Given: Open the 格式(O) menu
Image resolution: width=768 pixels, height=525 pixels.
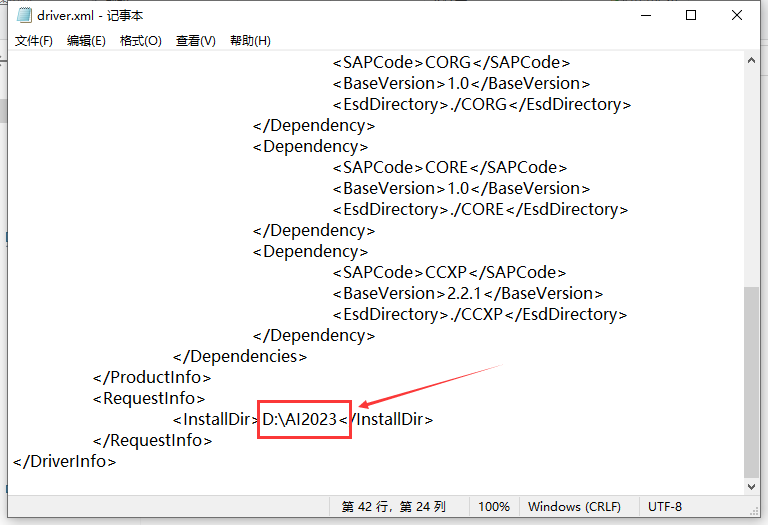Looking at the screenshot, I should (141, 41).
